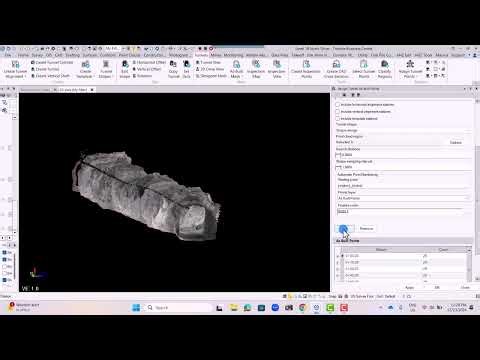Screen dimensions: 480x360
Task: Click the Close button in command pane
Action: (x=465, y=287)
